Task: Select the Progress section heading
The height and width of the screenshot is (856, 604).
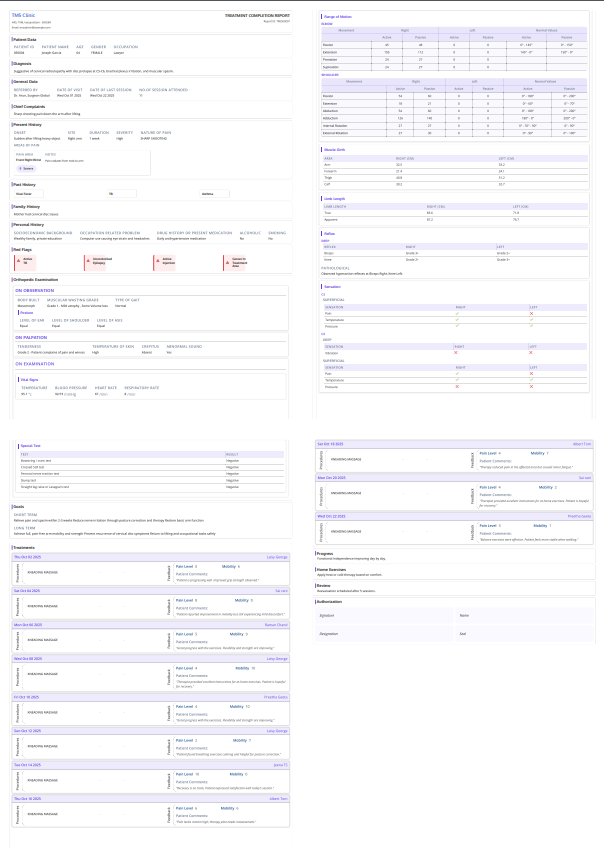Action: pos(325,554)
